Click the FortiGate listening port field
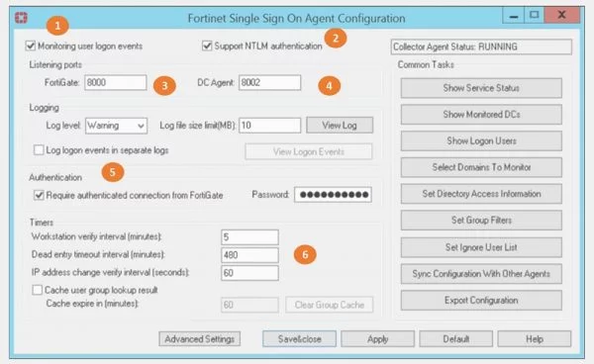Viewport: 594px width, 364px height. [x=116, y=82]
